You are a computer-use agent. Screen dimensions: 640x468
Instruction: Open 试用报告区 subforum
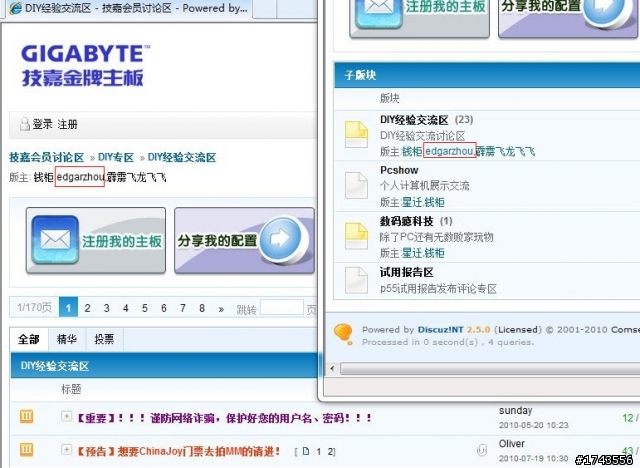click(407, 273)
